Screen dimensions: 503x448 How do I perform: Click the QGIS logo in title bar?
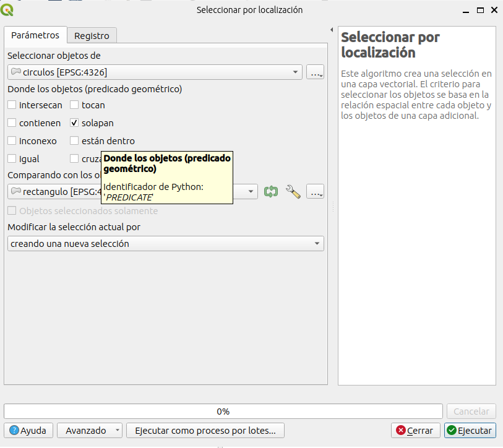8,9
